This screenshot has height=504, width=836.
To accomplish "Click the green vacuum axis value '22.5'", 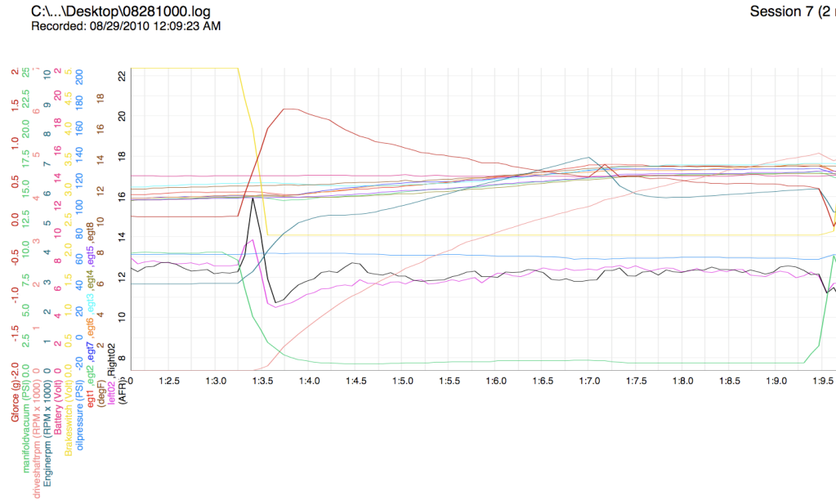I will 25,99.
